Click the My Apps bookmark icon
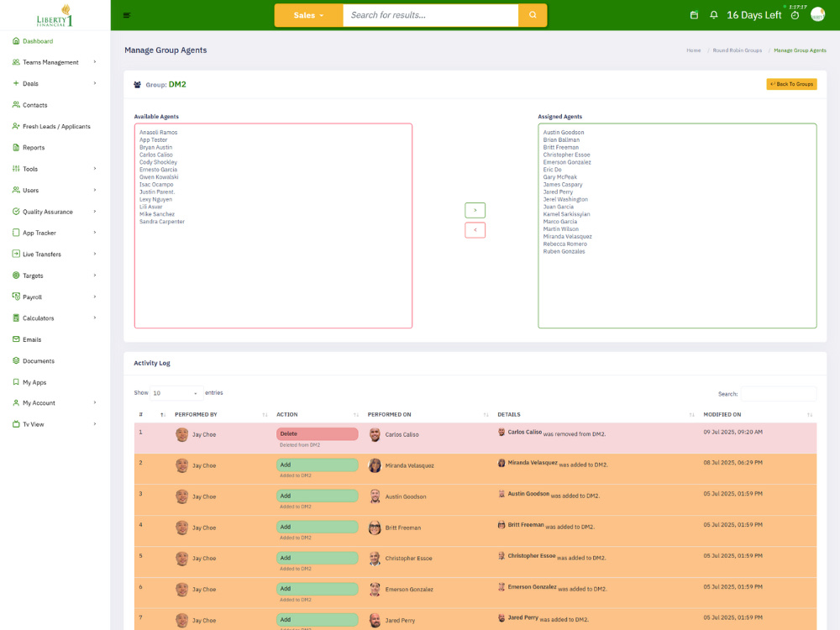Image resolution: width=840 pixels, height=630 pixels. pos(16,382)
